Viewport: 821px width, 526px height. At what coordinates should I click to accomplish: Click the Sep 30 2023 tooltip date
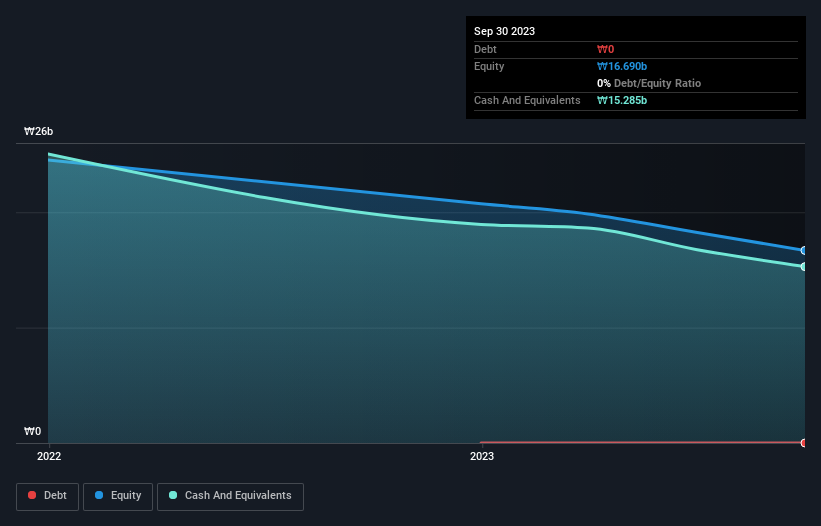coord(504,31)
